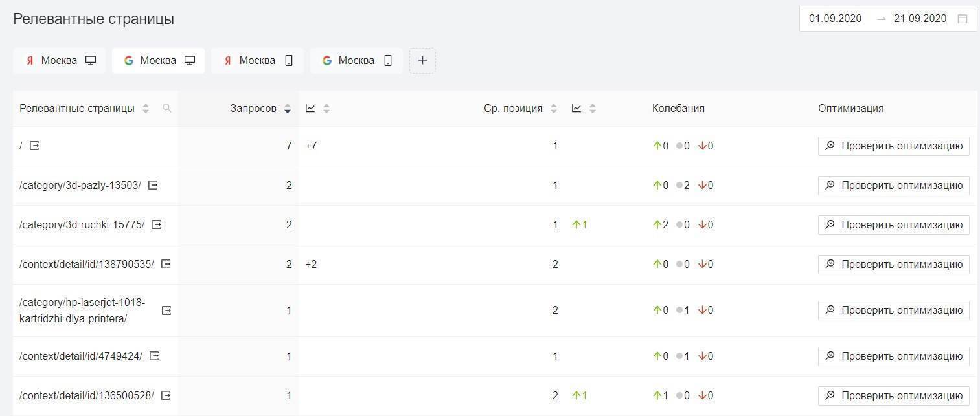
Task: Switch to Google Москва mobile tab
Action: click(356, 61)
